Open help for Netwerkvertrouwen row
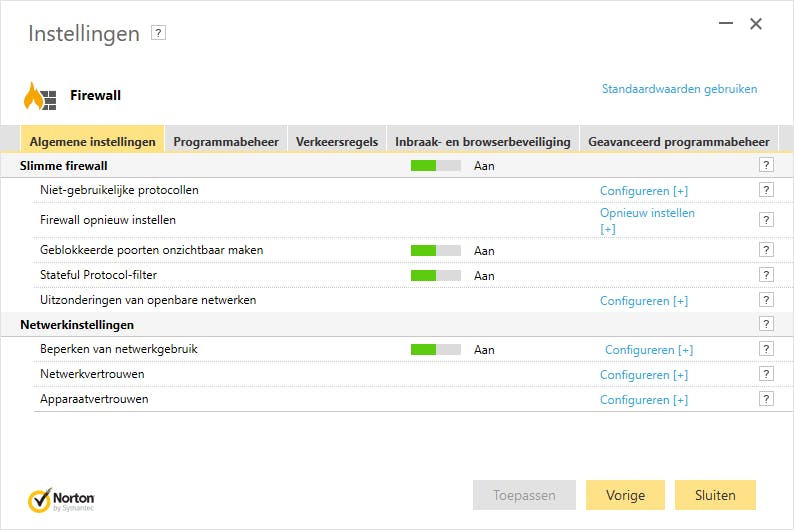 pyautogui.click(x=766, y=374)
